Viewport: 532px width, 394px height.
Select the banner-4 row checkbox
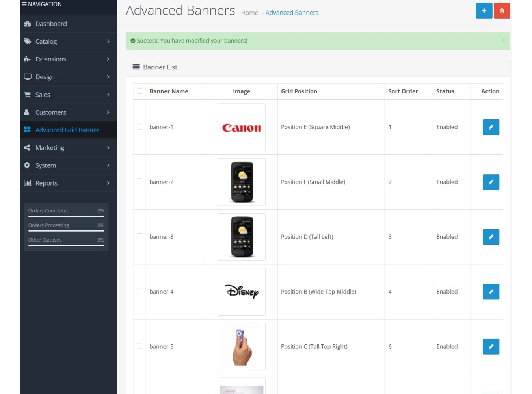(140, 291)
